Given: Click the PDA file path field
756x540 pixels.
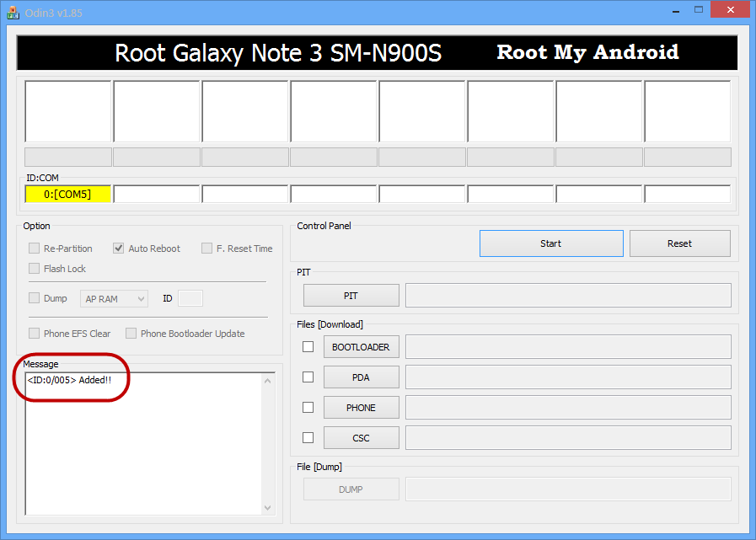Looking at the screenshot, I should [568, 377].
